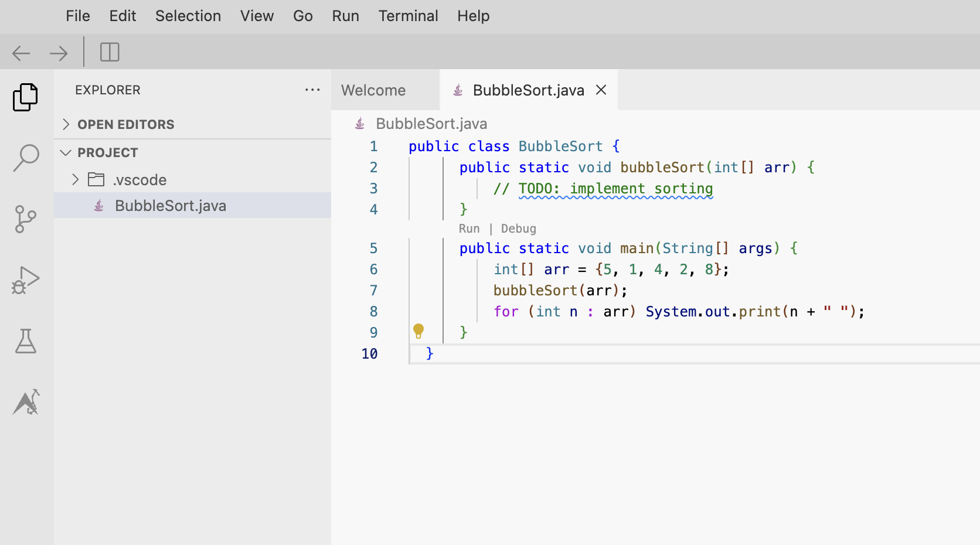Click line number 1 in gutter
The image size is (980, 545).
point(373,146)
